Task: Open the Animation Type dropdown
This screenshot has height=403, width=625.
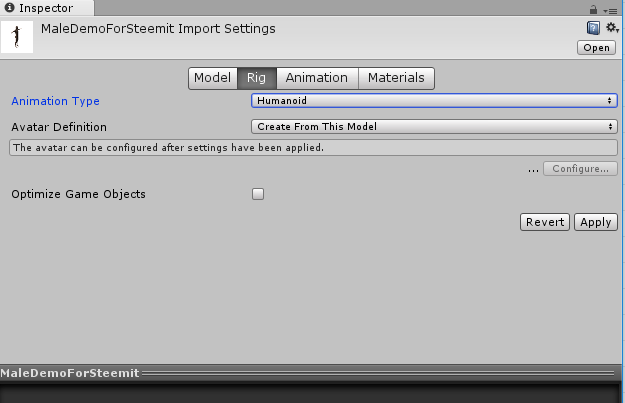Action: [433, 100]
